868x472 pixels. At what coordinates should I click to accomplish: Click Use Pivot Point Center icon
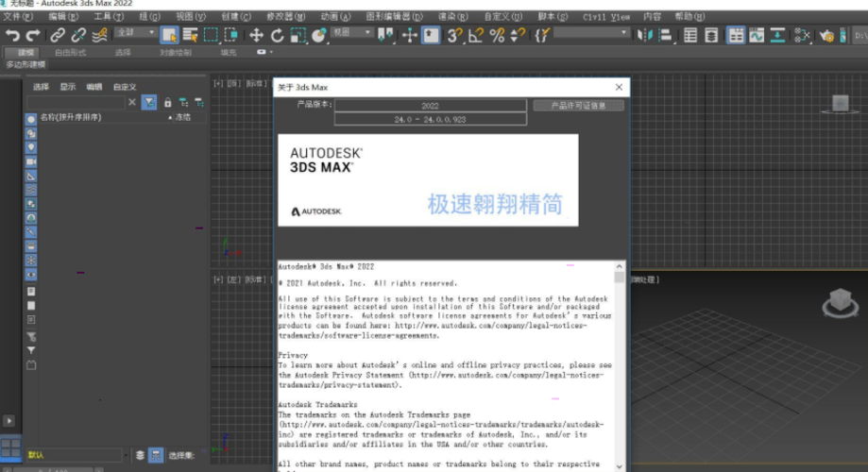click(385, 36)
